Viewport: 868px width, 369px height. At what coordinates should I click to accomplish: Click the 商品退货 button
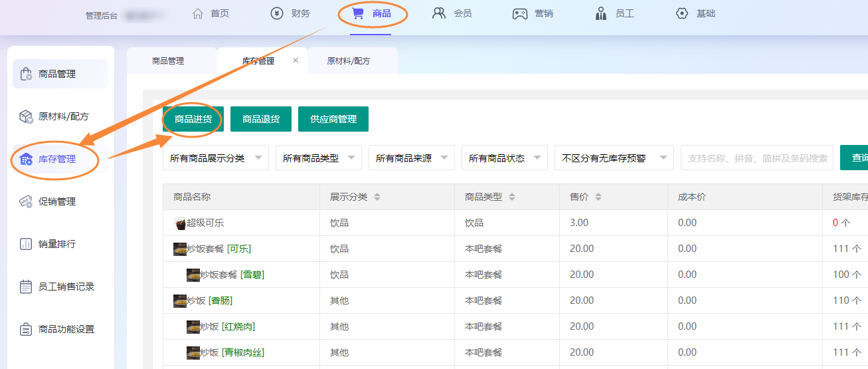click(x=260, y=119)
